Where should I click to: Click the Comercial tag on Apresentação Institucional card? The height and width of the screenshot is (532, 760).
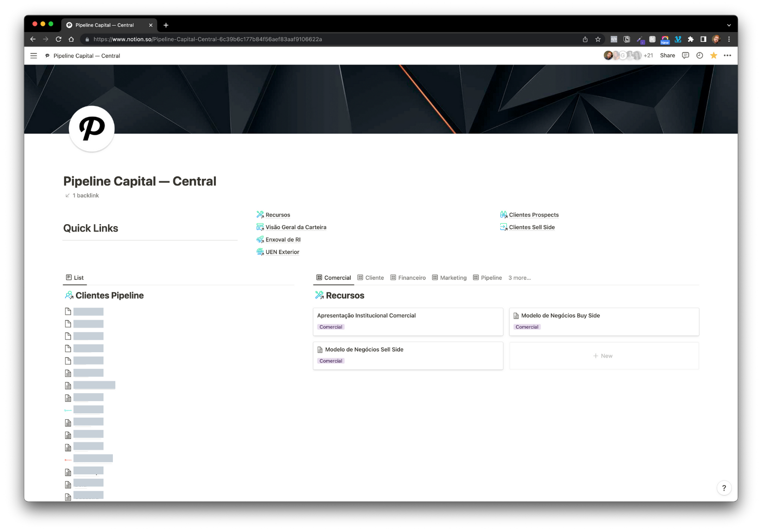coord(331,327)
